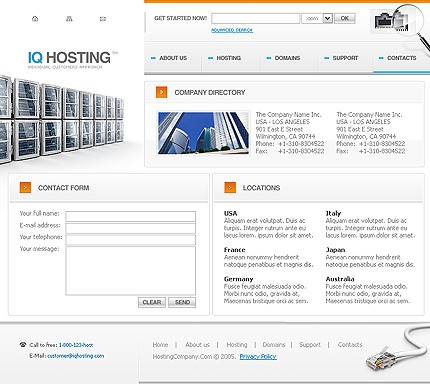Click the OK search button
This screenshot has height=384, width=430.
[345, 18]
